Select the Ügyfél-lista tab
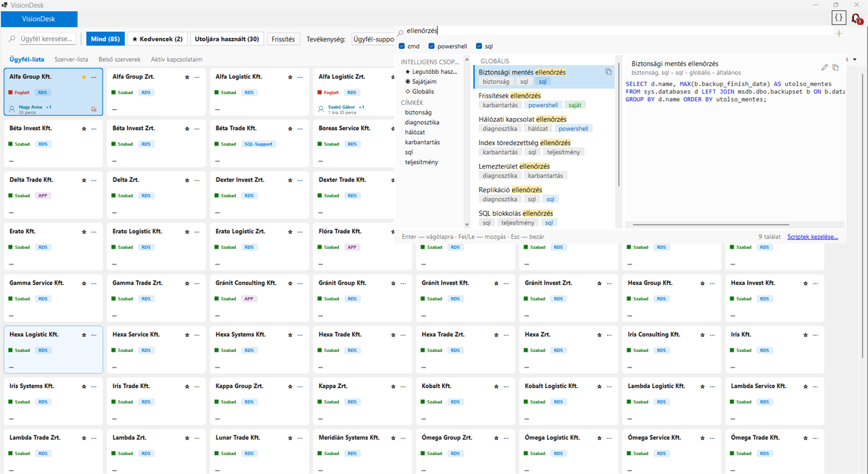 27,60
